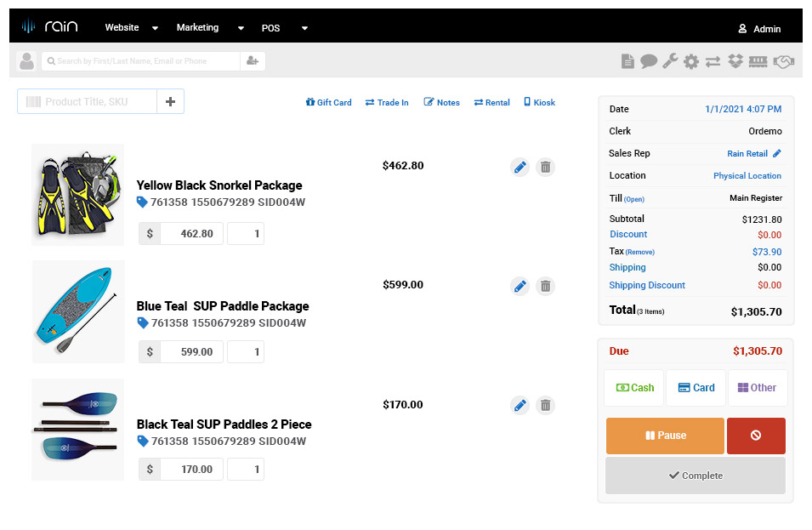Click the wrench repair icon
The image size is (812, 530).
(x=670, y=61)
